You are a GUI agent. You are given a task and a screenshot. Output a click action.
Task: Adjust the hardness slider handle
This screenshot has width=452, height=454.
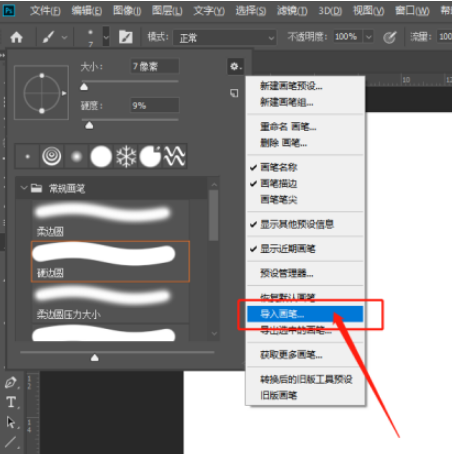click(89, 126)
